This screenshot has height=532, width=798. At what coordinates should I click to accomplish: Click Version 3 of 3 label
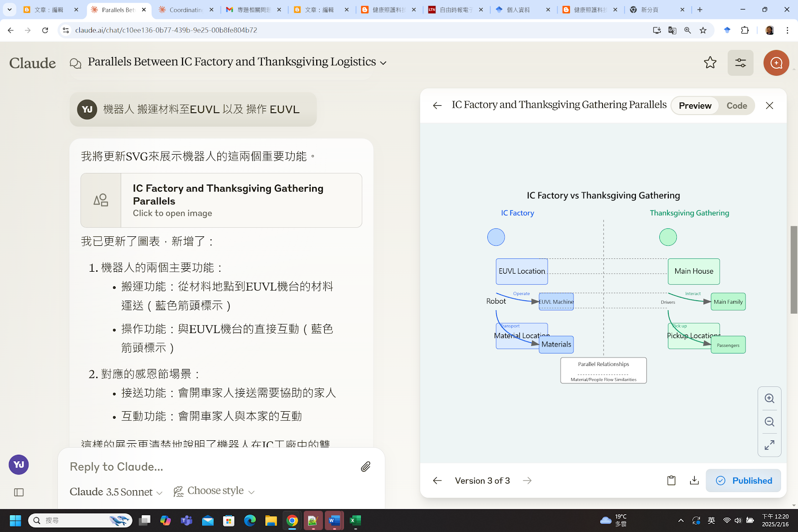(482, 481)
